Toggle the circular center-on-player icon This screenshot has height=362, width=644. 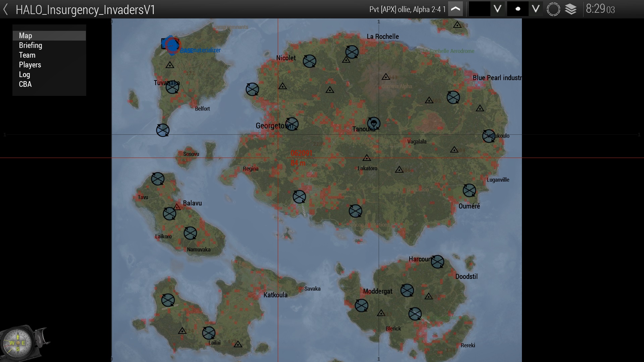pyautogui.click(x=553, y=9)
